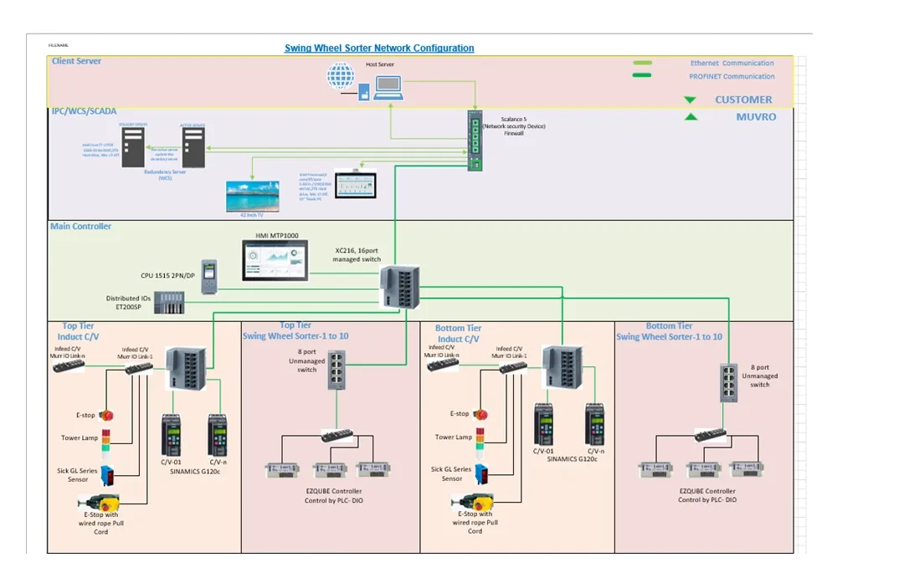
Task: Select the Active Server tower
Action: [x=193, y=147]
